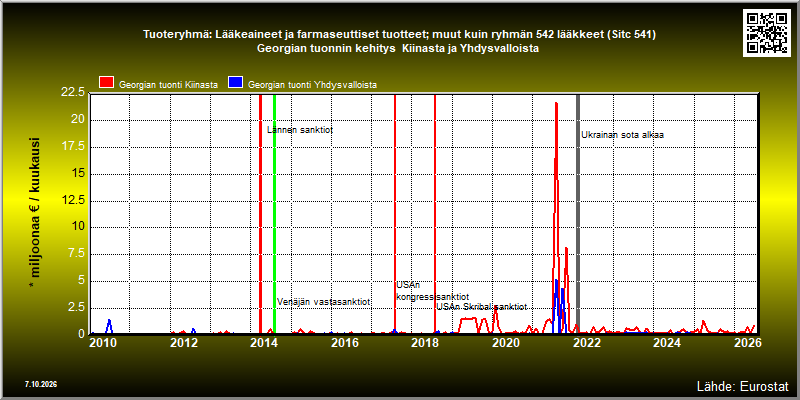This screenshot has height=400, width=800.
Task: Click x-axis label 2012
Action: click(184, 342)
